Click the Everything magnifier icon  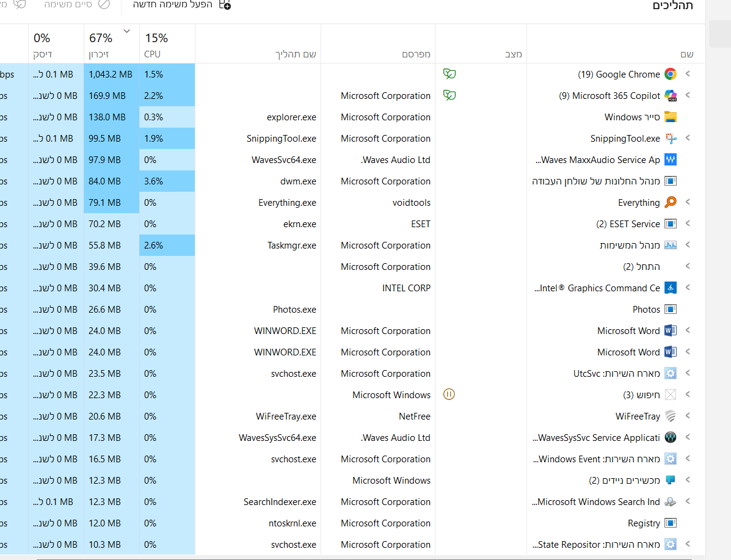(671, 203)
